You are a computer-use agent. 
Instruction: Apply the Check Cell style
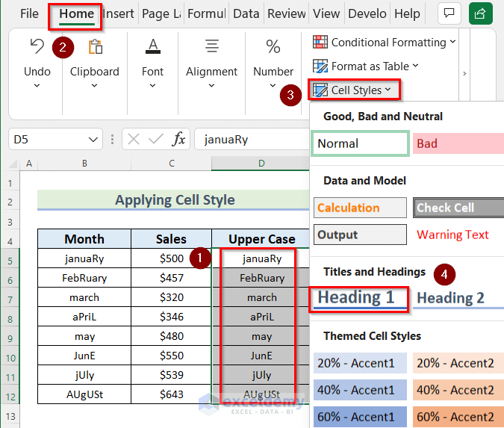click(x=458, y=208)
